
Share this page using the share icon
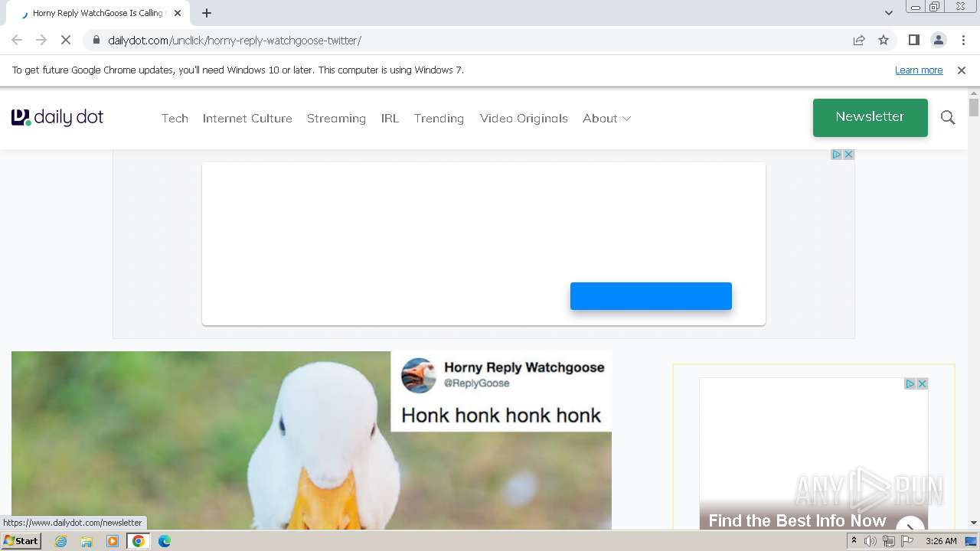[859, 40]
